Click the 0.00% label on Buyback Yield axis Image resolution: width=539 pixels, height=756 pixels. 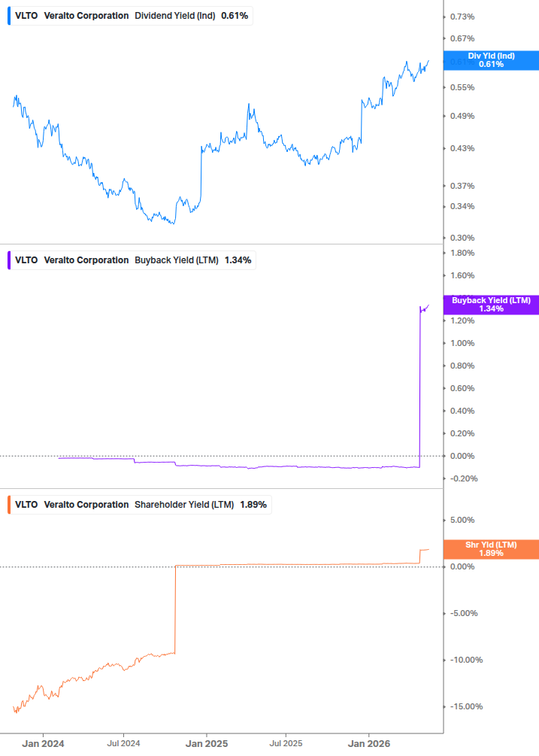(x=462, y=456)
